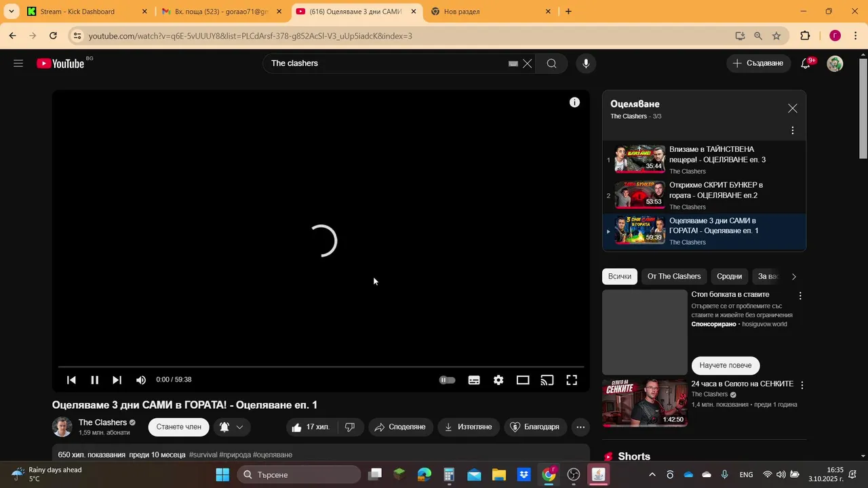Screen dimensions: 868x488
Task: Mute the video volume
Action: click(x=141, y=380)
